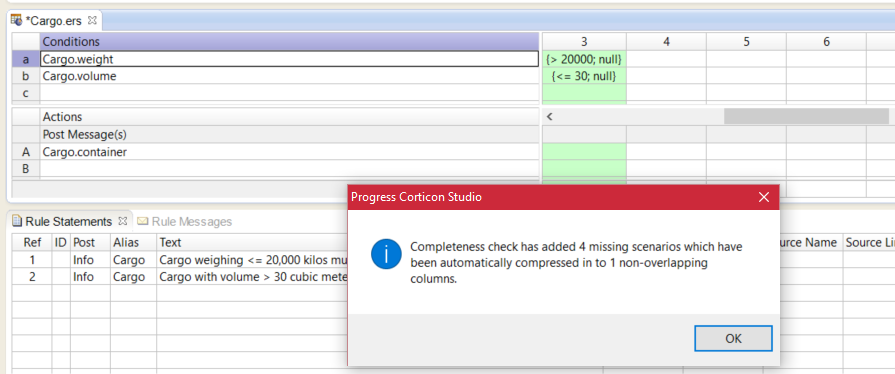
Task: Close the Cargo.ers tab with X icon
Action: point(92,21)
